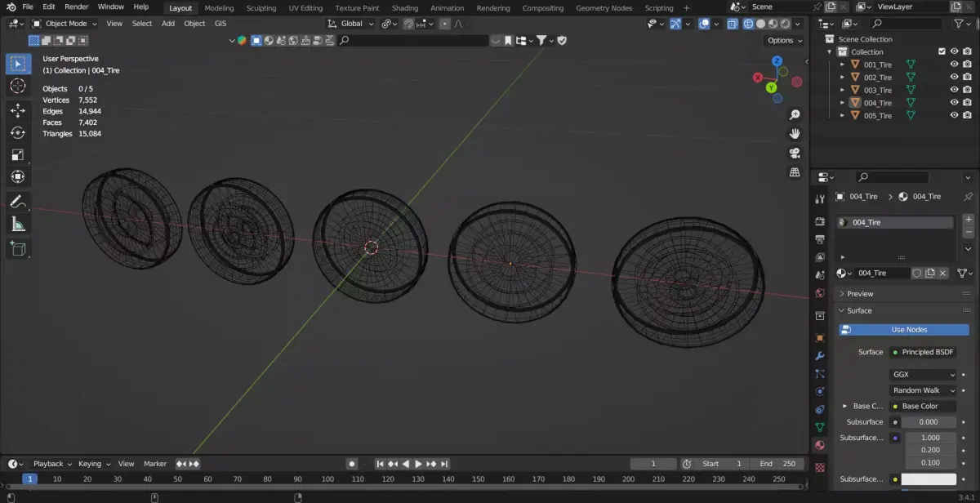Pick the Scale tool
This screenshot has height=503, width=980.
pos(18,155)
